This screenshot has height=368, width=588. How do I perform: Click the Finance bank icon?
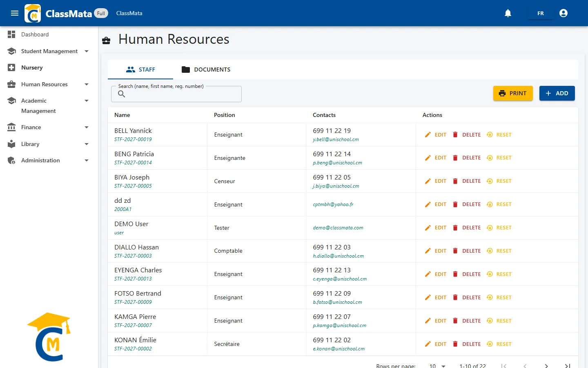click(x=11, y=127)
